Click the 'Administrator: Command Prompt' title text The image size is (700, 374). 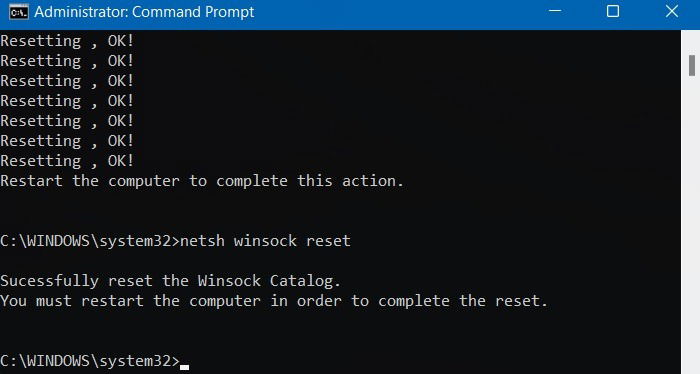[144, 12]
